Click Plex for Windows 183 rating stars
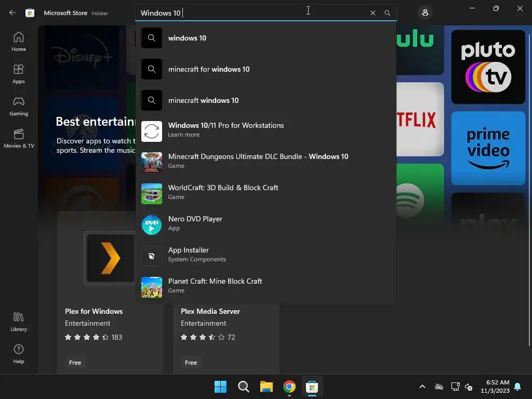The width and height of the screenshot is (532, 399). click(87, 337)
